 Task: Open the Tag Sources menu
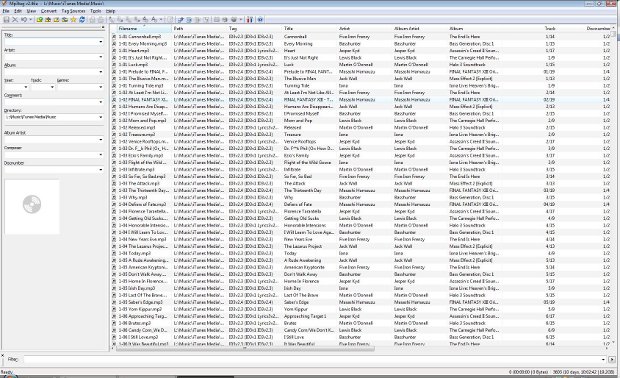[x=73, y=11]
